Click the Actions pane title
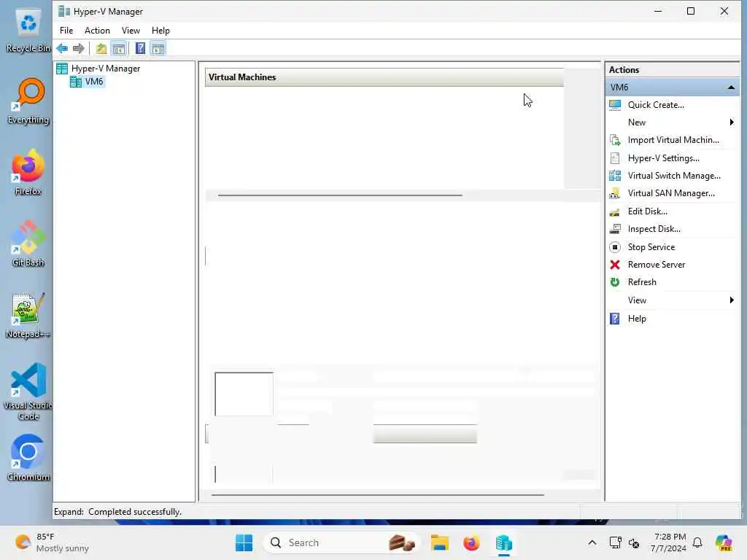The image size is (747, 560). pyautogui.click(x=624, y=70)
